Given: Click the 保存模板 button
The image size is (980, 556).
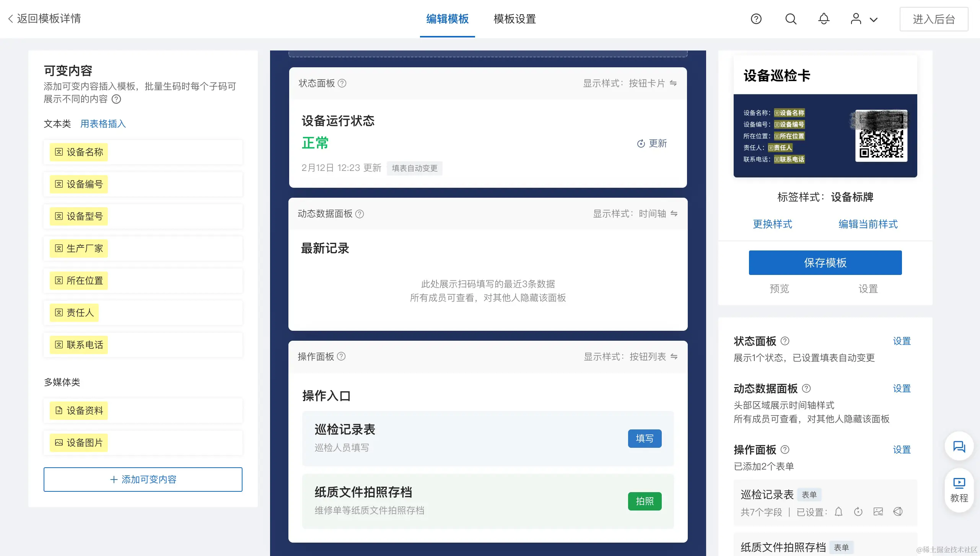Looking at the screenshot, I should point(825,263).
